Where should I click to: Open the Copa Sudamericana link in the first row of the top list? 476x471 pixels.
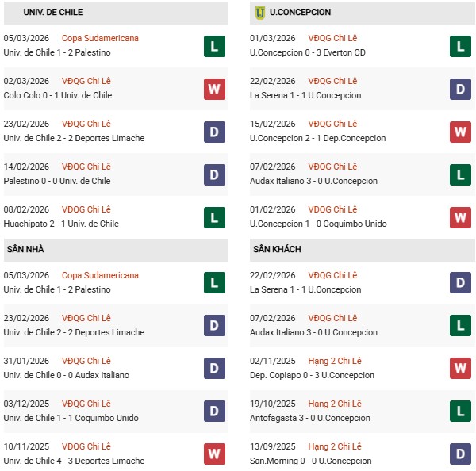coord(100,38)
